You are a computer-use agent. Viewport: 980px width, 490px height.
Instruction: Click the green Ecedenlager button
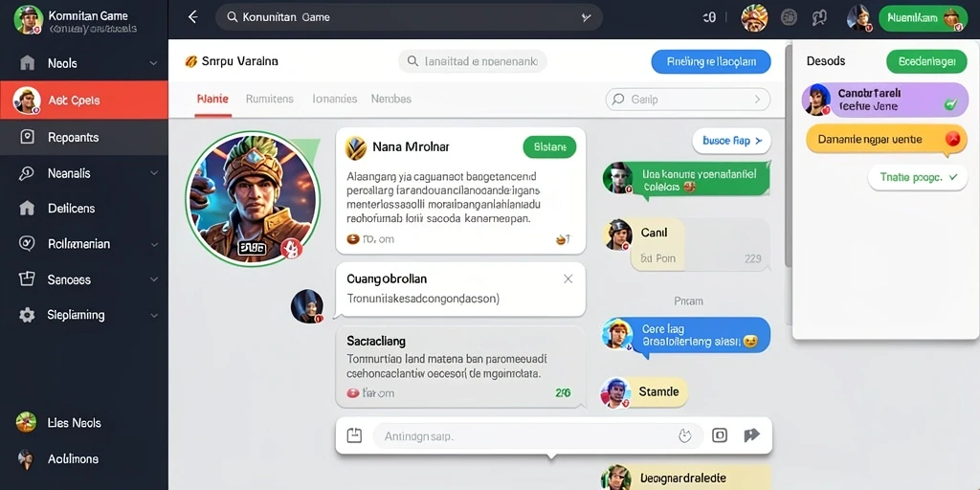[926, 61]
